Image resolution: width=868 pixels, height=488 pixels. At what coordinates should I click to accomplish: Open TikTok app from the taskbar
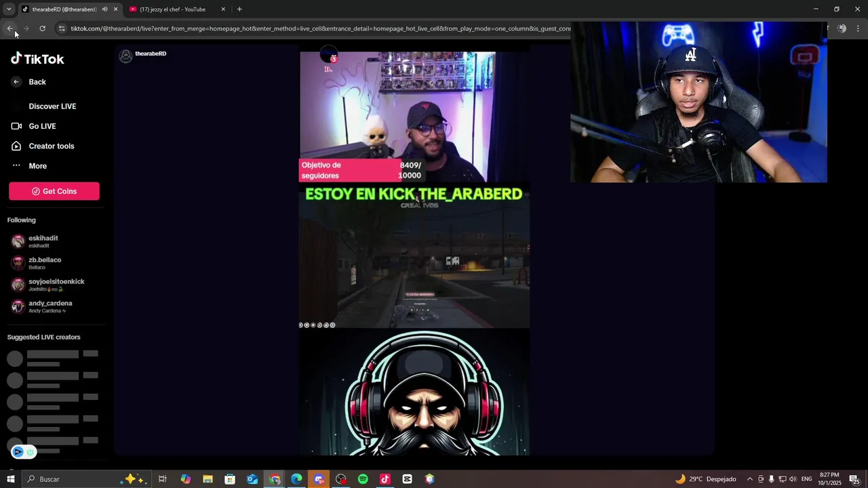(x=385, y=479)
